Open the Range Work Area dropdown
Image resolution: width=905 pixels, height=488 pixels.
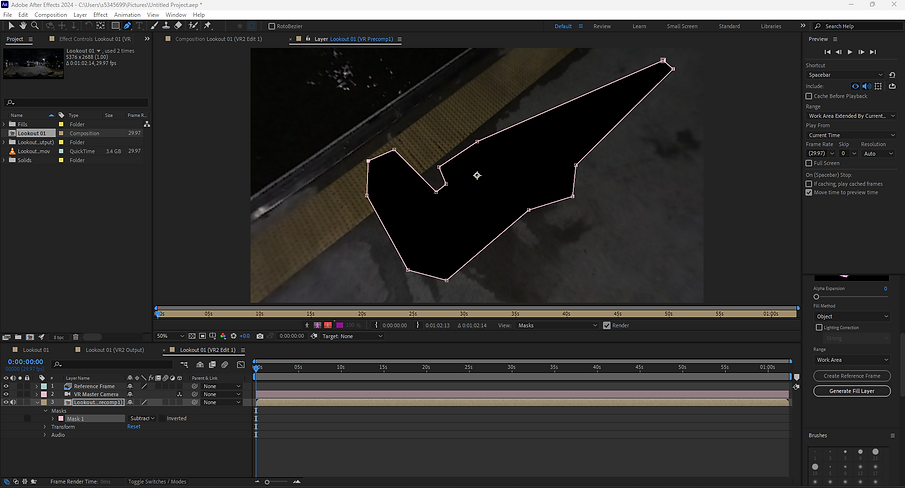[x=852, y=359]
